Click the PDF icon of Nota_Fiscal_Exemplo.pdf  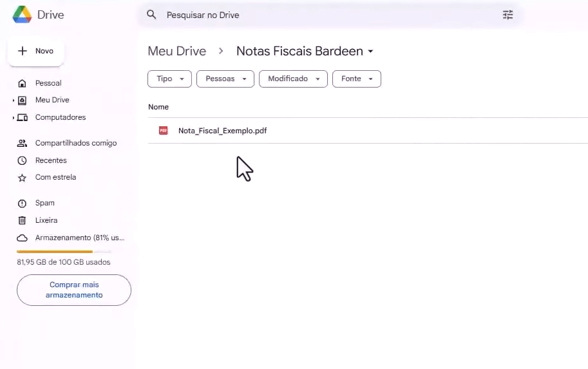(163, 131)
